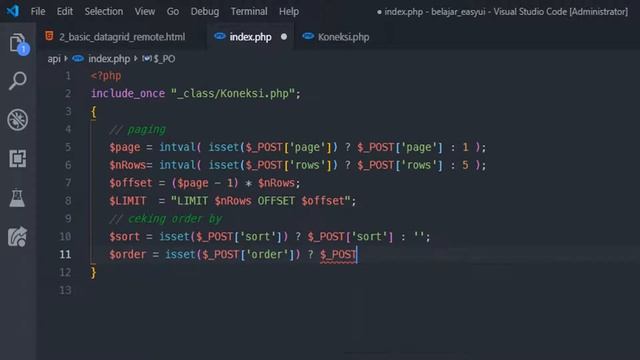640x360 pixels.
Task: Click the closing brace on line 12
Action: tap(93, 273)
